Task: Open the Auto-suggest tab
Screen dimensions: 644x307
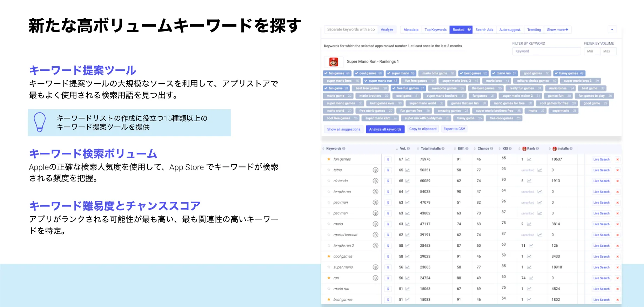Action: [x=510, y=30]
